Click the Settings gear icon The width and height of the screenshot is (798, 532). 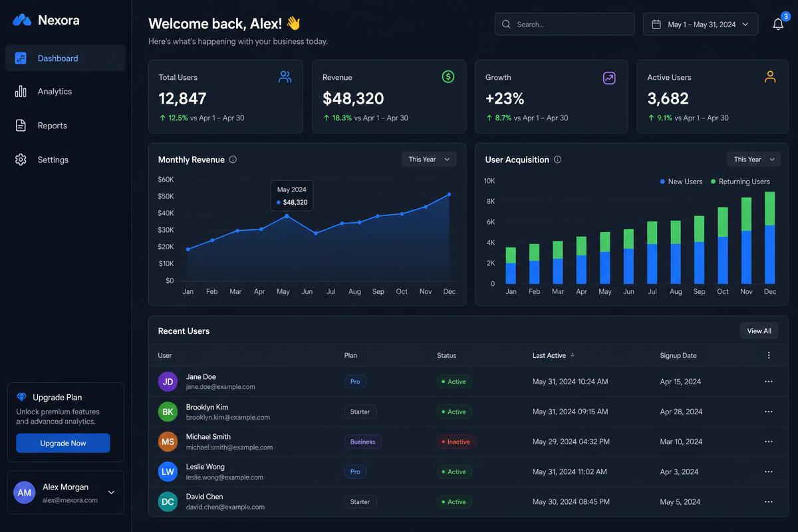(21, 160)
